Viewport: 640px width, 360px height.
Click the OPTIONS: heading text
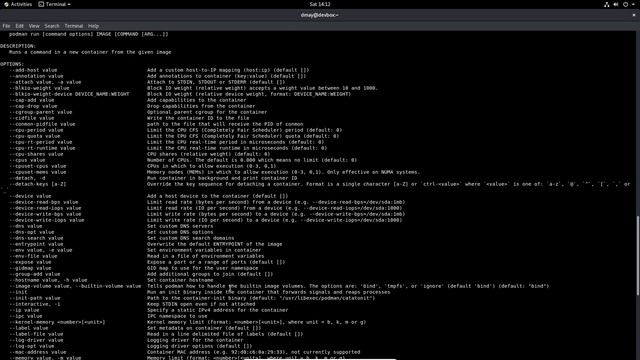(12, 64)
